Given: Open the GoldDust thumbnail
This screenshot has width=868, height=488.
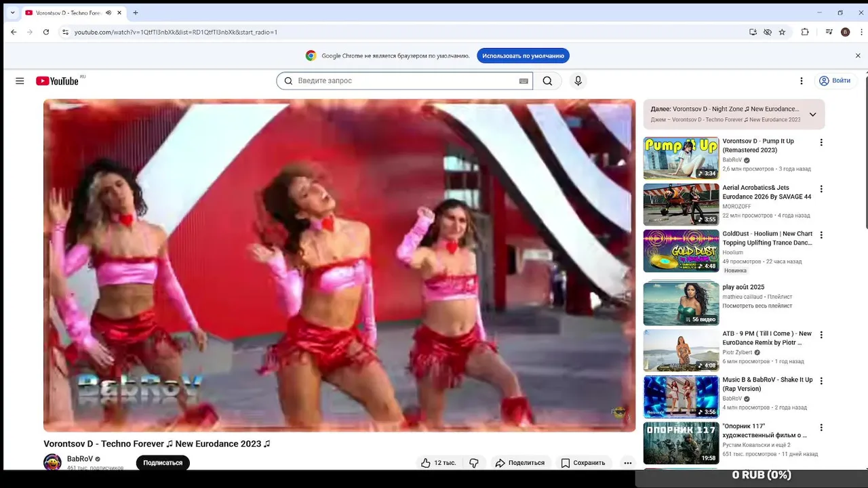Looking at the screenshot, I should click(681, 251).
